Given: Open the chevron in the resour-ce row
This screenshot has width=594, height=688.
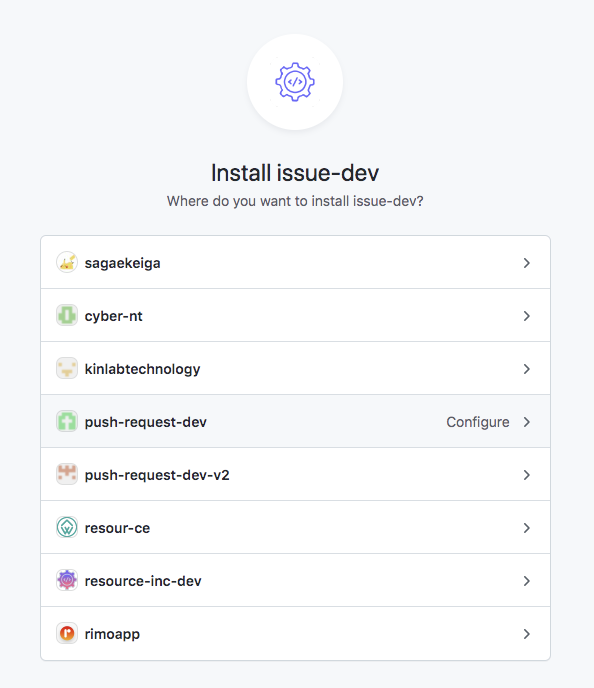Looking at the screenshot, I should [x=526, y=528].
